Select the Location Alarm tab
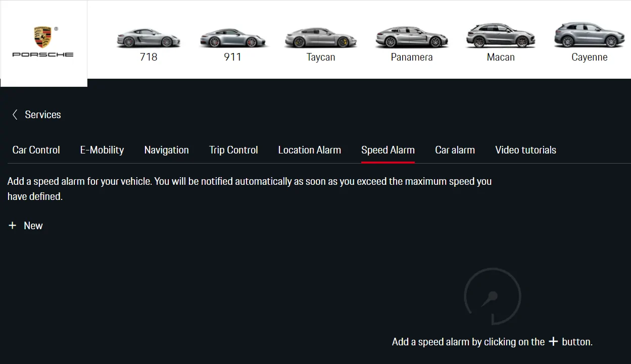 [310, 150]
